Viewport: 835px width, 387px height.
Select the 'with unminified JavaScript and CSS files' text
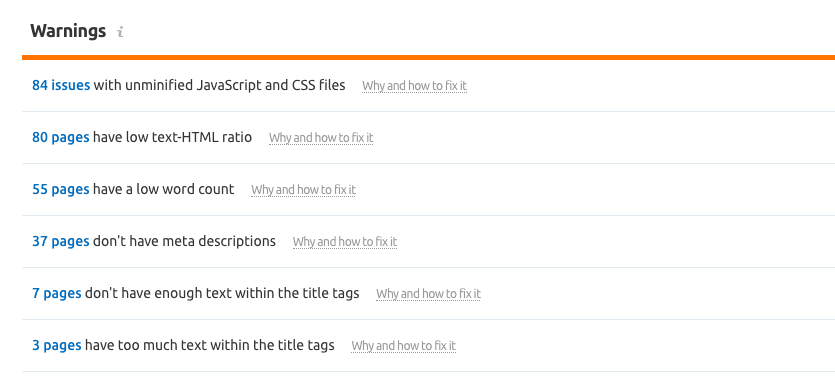219,85
